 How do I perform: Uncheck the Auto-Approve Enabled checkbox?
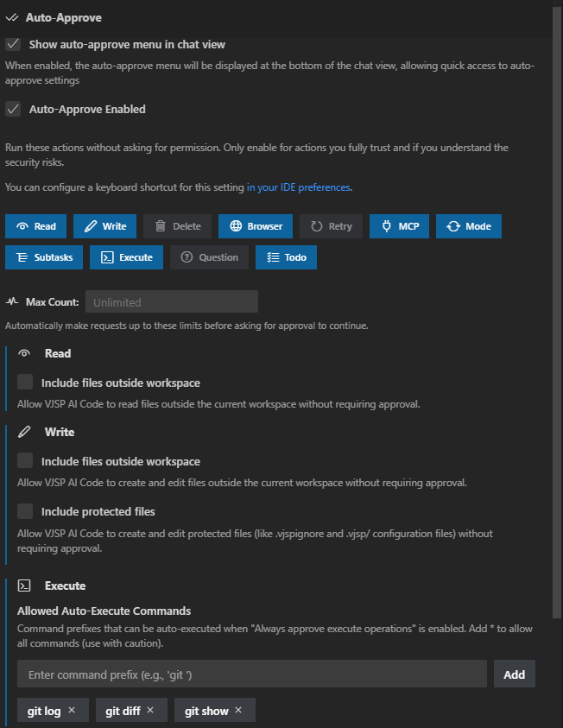coord(13,110)
